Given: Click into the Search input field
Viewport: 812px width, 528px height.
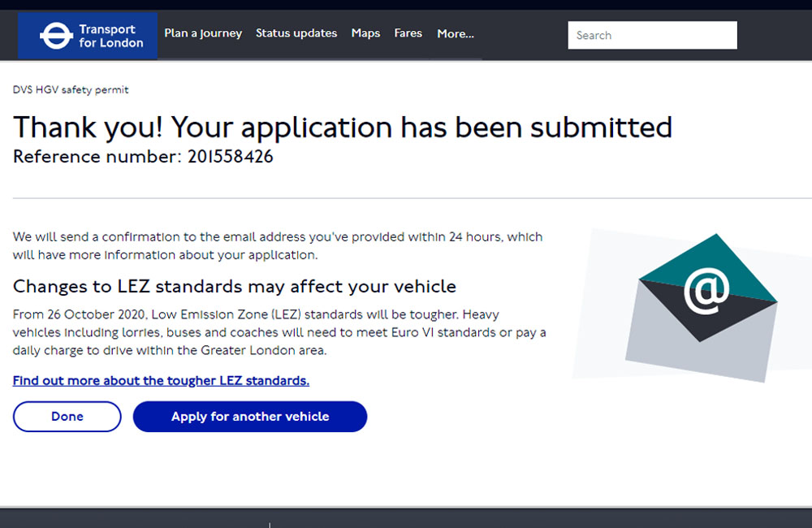Looking at the screenshot, I should (x=652, y=35).
